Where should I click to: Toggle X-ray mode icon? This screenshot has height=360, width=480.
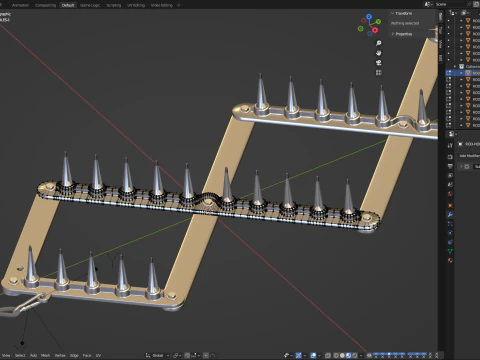coord(328,355)
